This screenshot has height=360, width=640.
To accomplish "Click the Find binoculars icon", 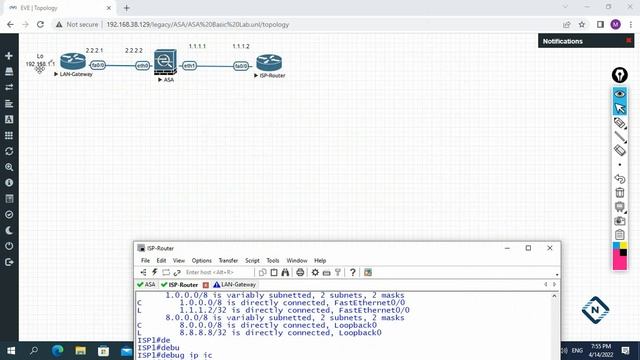I will [285, 272].
